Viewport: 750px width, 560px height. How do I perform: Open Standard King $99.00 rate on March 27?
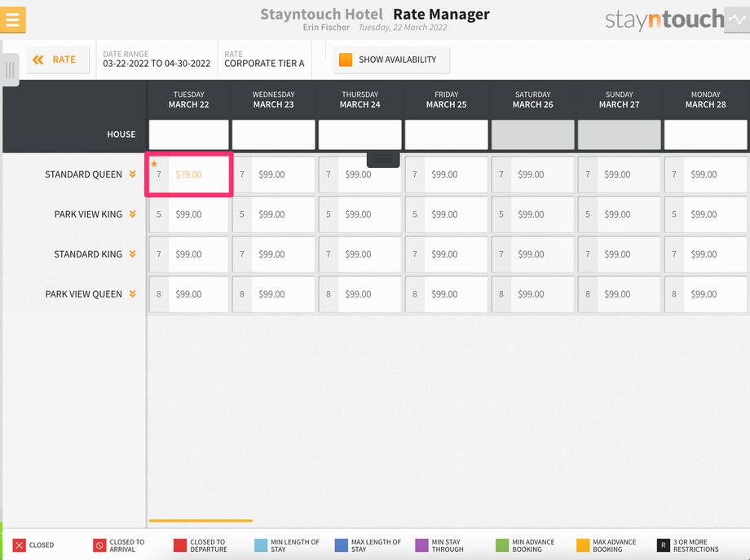tap(620, 254)
